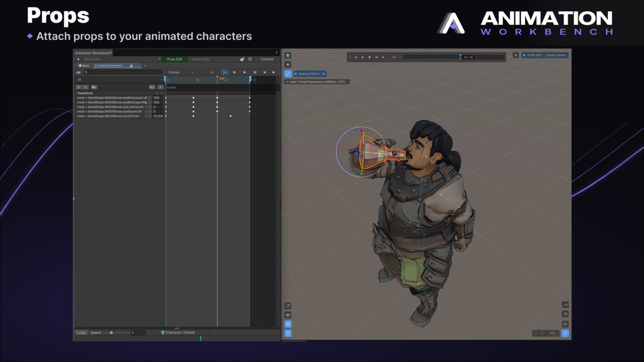Edit the mouthClose value 30.84
Viewport: 644px width, 362px height.
click(158, 116)
